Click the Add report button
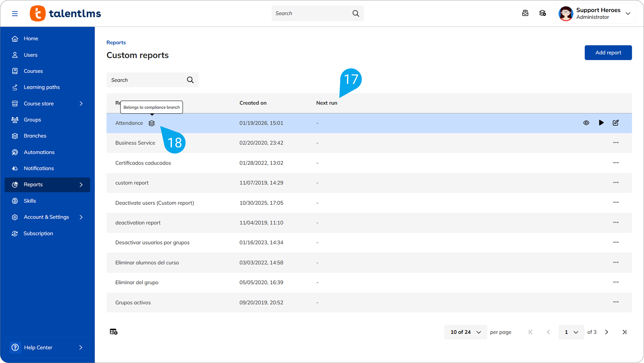The width and height of the screenshot is (644, 363). 608,53
